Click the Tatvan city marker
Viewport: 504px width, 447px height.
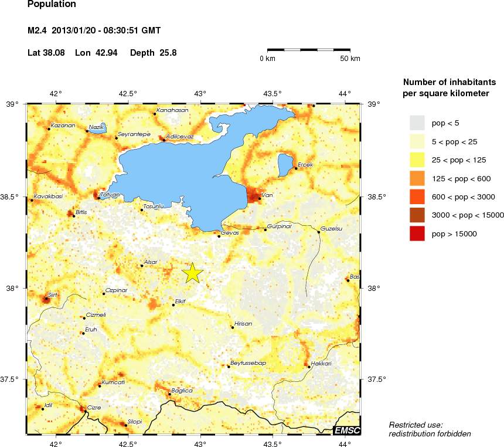tap(99, 198)
